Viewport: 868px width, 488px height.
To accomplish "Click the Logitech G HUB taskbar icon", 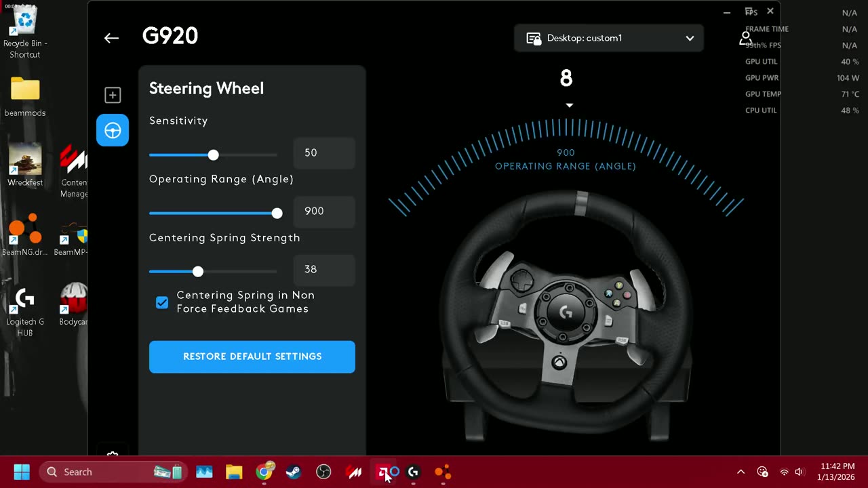I will point(413,472).
